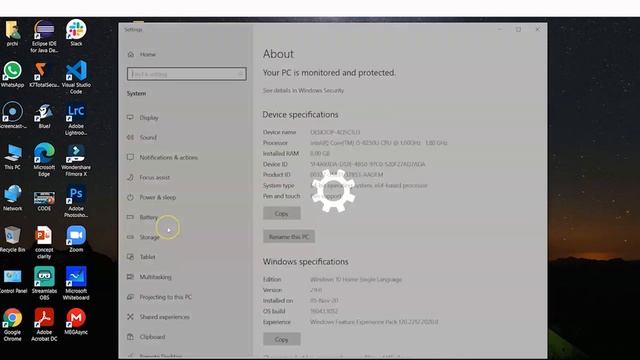This screenshot has height=360, width=640.
Task: Minimize the Settings window
Action: [500, 29]
